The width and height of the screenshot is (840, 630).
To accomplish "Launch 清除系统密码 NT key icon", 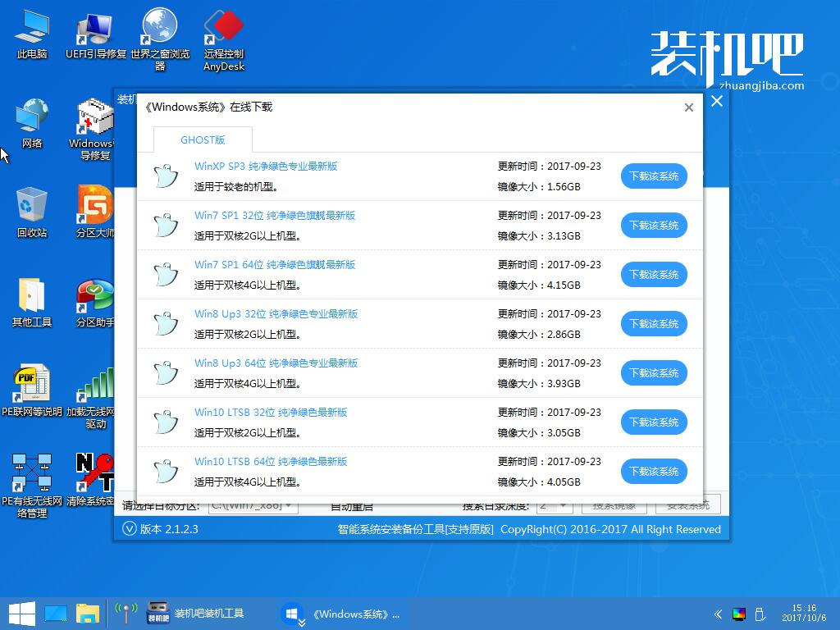I will click(90, 479).
